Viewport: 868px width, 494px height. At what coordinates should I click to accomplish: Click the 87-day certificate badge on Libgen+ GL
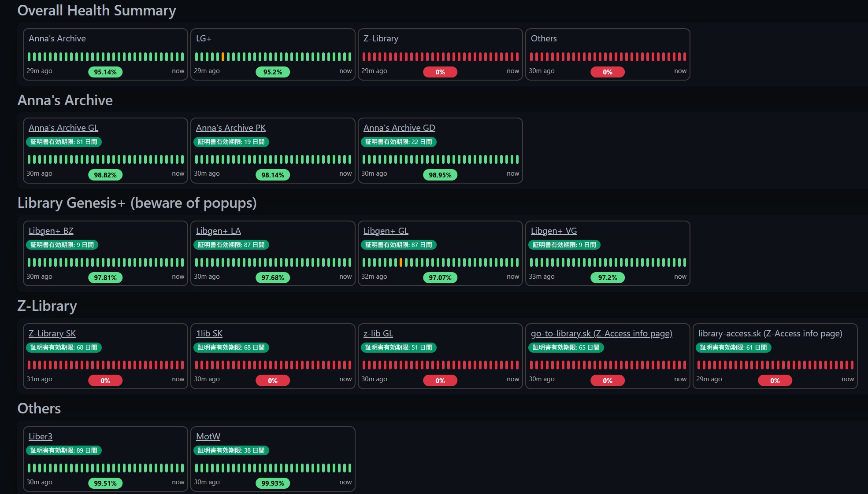tap(399, 245)
